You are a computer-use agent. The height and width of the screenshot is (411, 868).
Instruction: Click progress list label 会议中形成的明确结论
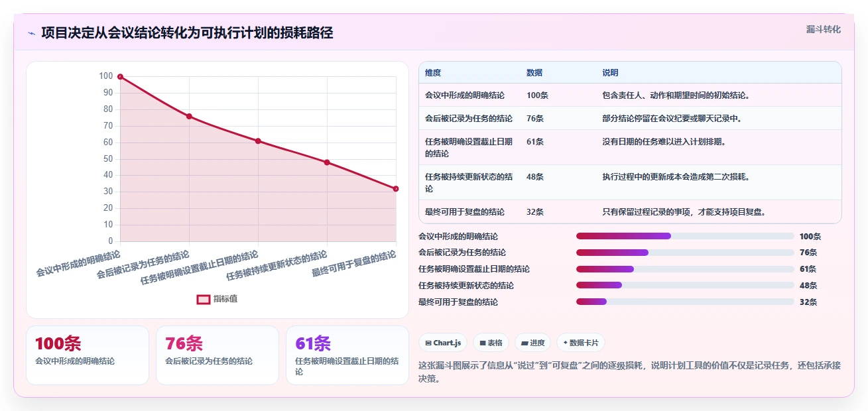[x=458, y=236]
